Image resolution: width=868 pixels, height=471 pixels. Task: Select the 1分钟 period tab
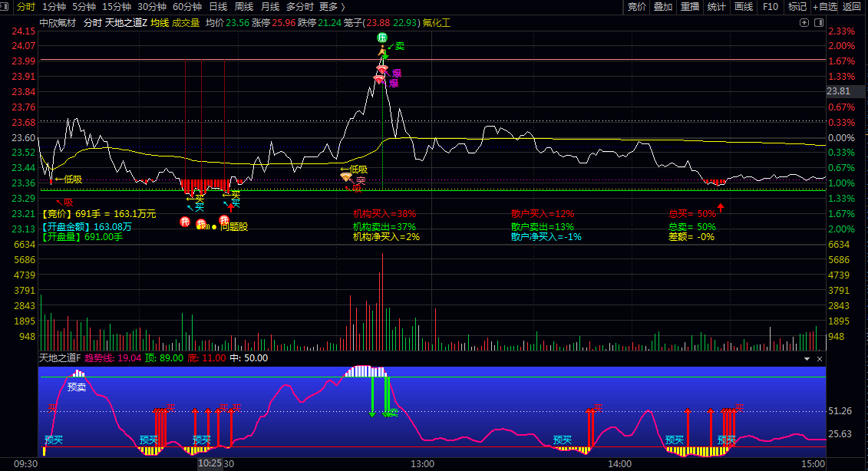click(x=54, y=7)
